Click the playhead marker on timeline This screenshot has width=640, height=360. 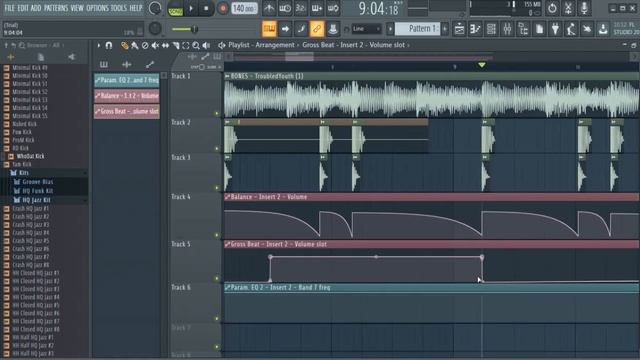click(x=482, y=65)
